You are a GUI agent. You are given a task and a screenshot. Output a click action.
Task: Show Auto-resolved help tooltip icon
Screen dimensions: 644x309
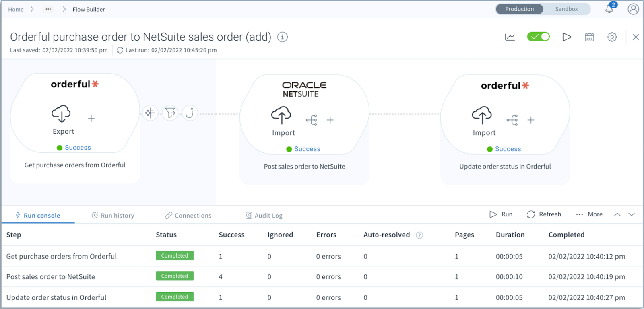point(419,235)
